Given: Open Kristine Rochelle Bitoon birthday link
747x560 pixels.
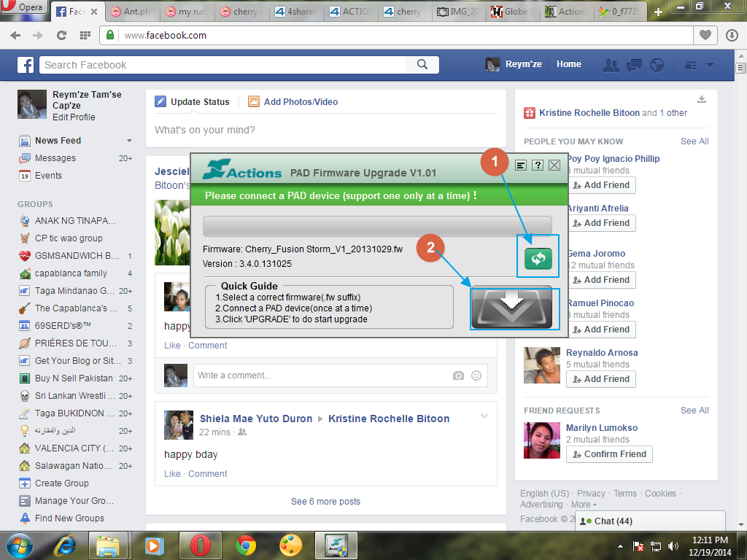Looking at the screenshot, I should pos(589,113).
